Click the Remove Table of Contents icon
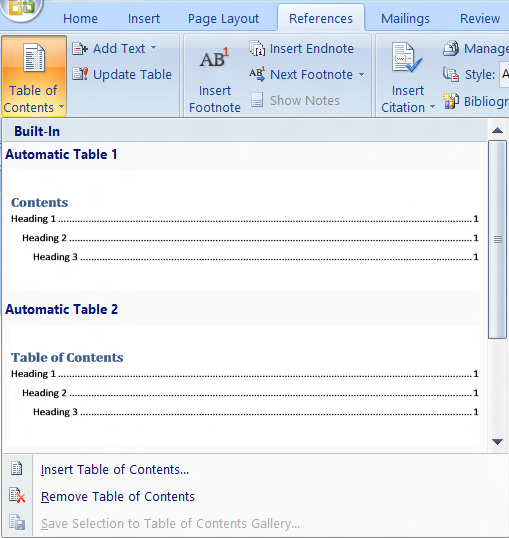 (x=17, y=495)
